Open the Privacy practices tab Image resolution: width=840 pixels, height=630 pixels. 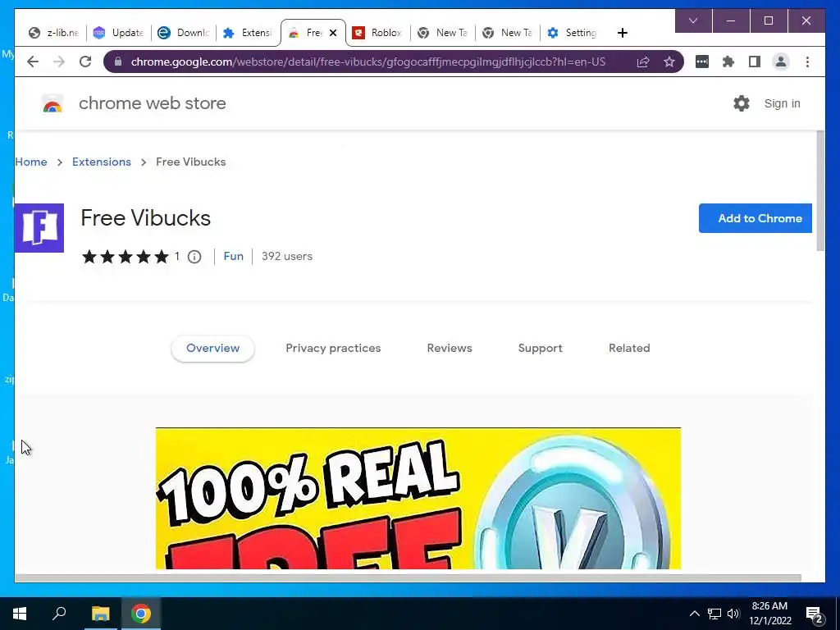333,348
